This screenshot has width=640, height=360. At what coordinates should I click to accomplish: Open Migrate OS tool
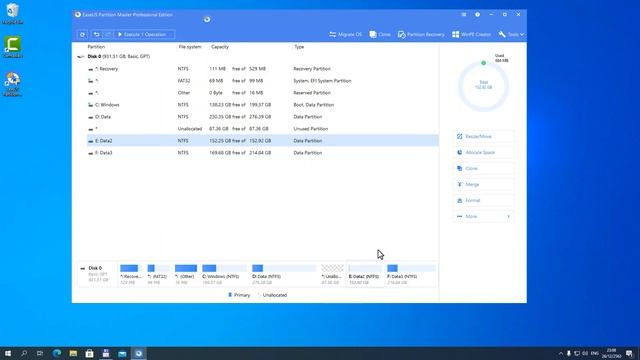click(x=346, y=35)
